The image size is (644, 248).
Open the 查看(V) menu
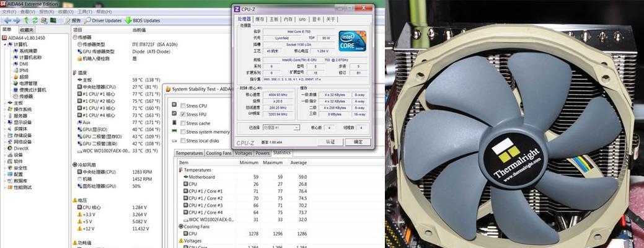pos(27,12)
